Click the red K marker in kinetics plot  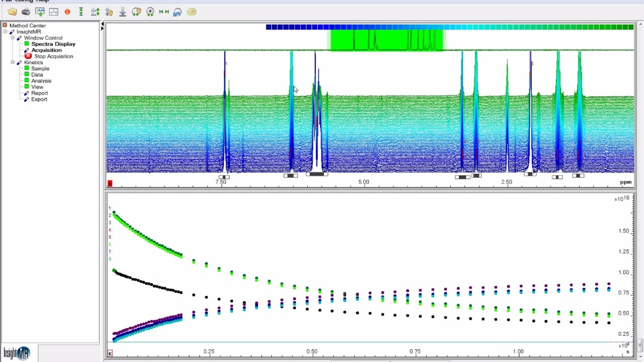110,353
